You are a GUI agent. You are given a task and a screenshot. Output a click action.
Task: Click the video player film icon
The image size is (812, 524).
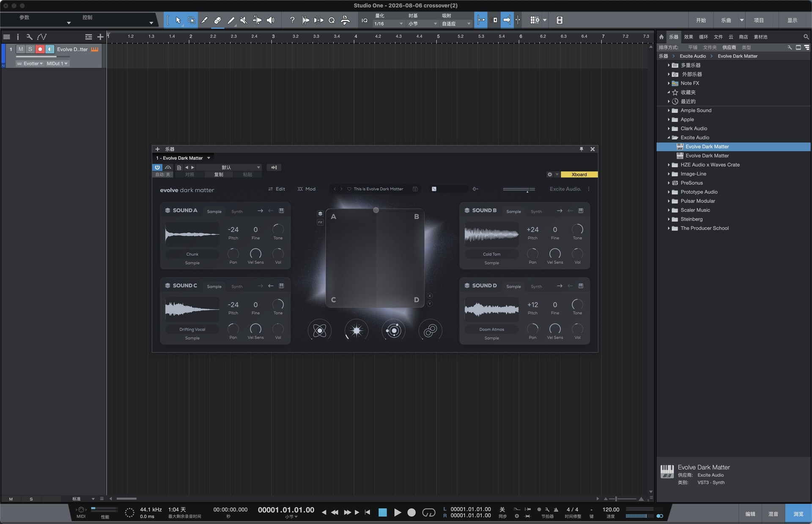[x=560, y=20]
